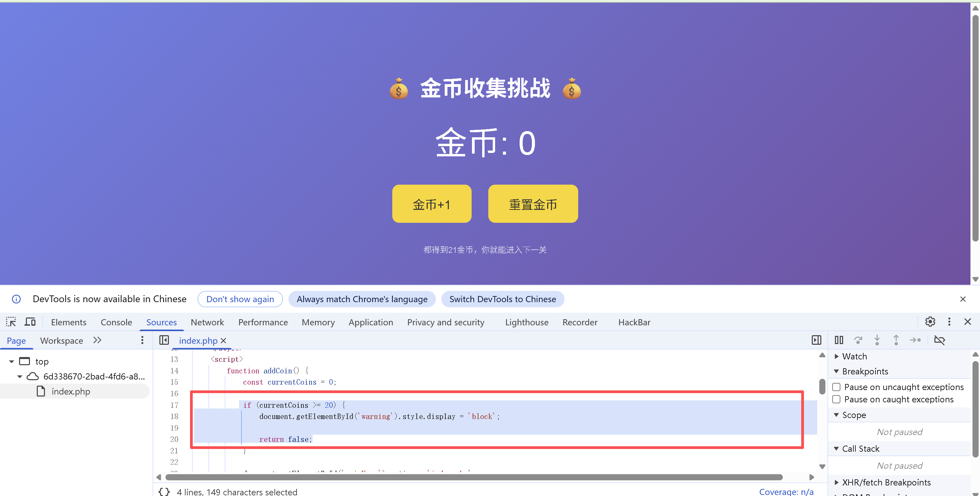Expand the Watch section
This screenshot has height=496, width=980.
(837, 356)
